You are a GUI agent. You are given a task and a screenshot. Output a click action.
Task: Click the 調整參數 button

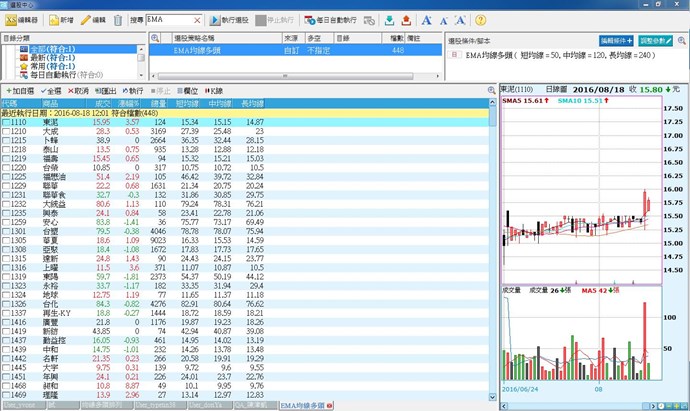[x=663, y=40]
